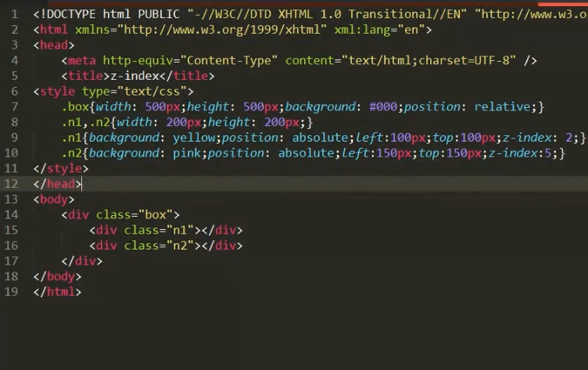Image resolution: width=588 pixels, height=370 pixels.
Task: Click the relative position value in .box
Action: tap(502, 107)
